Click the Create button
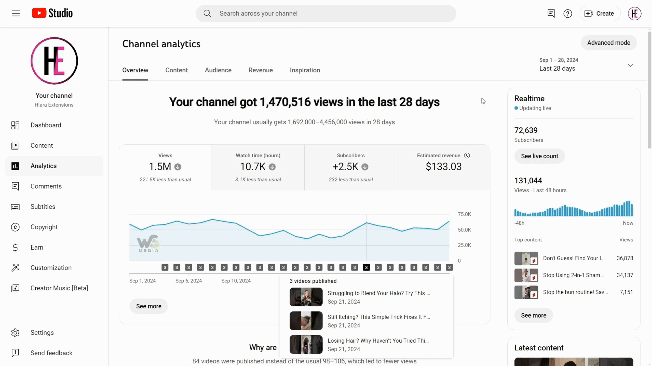Image resolution: width=652 pixels, height=366 pixels. (599, 14)
